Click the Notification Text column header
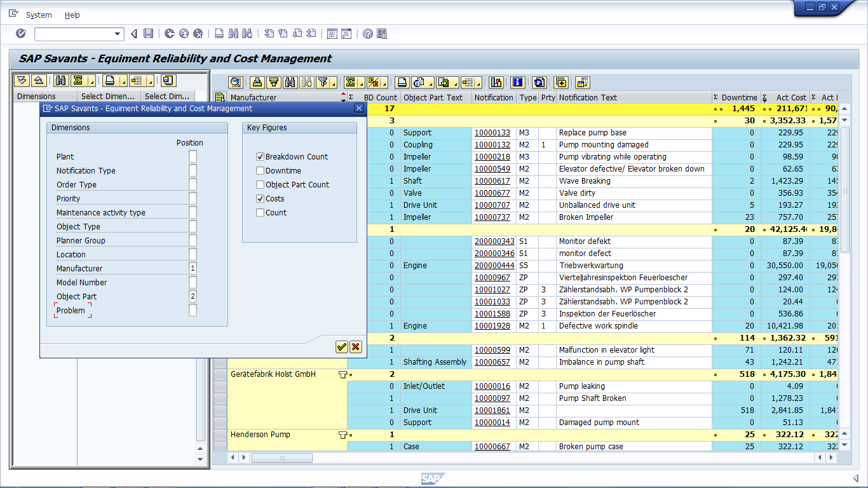Viewport: 868px width, 488px height. (x=635, y=97)
